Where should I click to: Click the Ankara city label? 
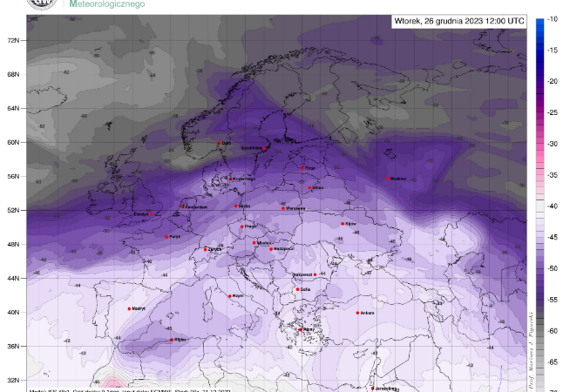pos(367,313)
